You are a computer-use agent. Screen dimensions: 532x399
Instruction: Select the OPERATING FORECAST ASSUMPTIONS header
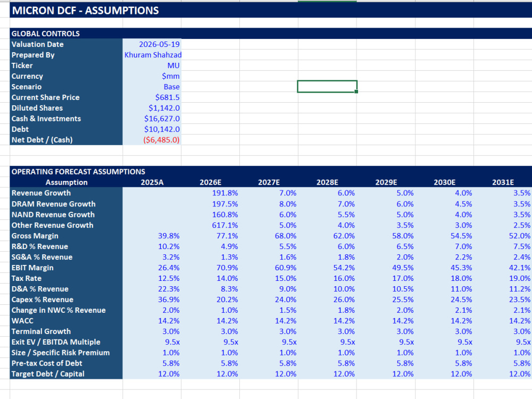78,172
